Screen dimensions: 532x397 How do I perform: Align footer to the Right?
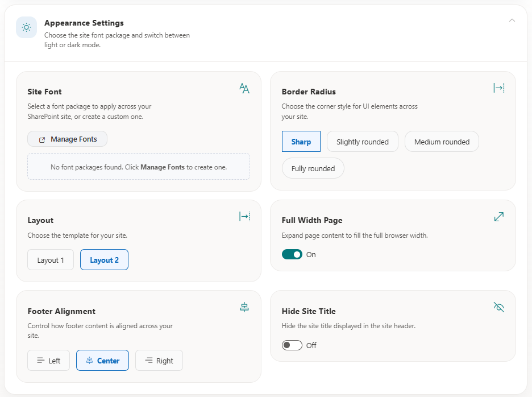coord(159,361)
